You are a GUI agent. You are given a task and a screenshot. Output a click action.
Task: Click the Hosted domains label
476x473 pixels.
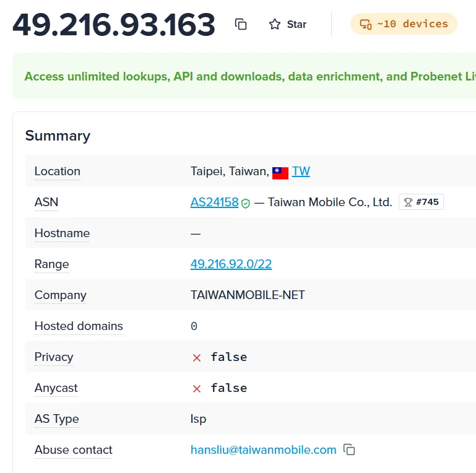(x=79, y=326)
